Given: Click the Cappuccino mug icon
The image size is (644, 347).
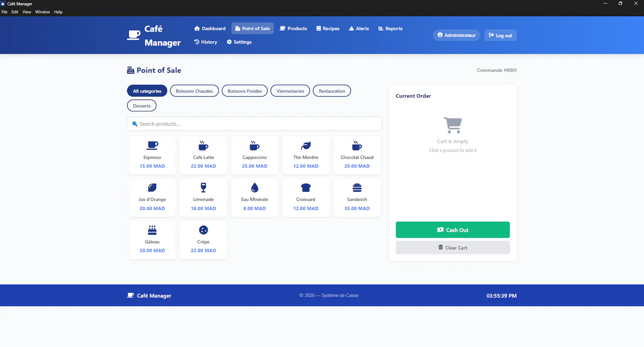Looking at the screenshot, I should coord(254,145).
